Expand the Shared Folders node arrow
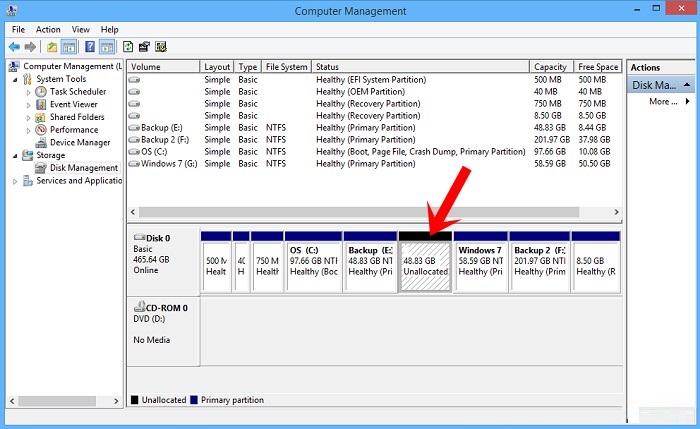 (x=29, y=117)
